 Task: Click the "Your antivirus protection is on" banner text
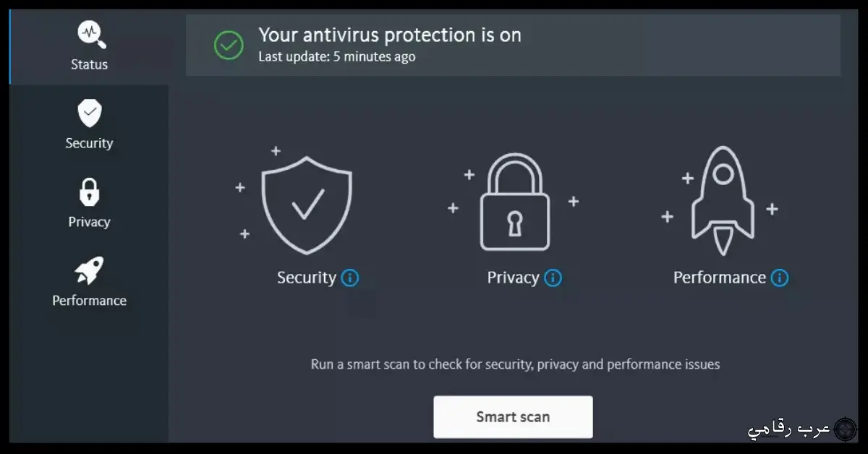coord(390,35)
